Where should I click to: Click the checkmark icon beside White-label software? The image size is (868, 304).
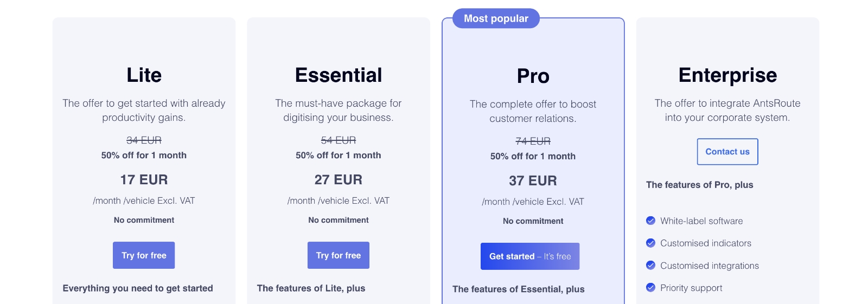650,221
